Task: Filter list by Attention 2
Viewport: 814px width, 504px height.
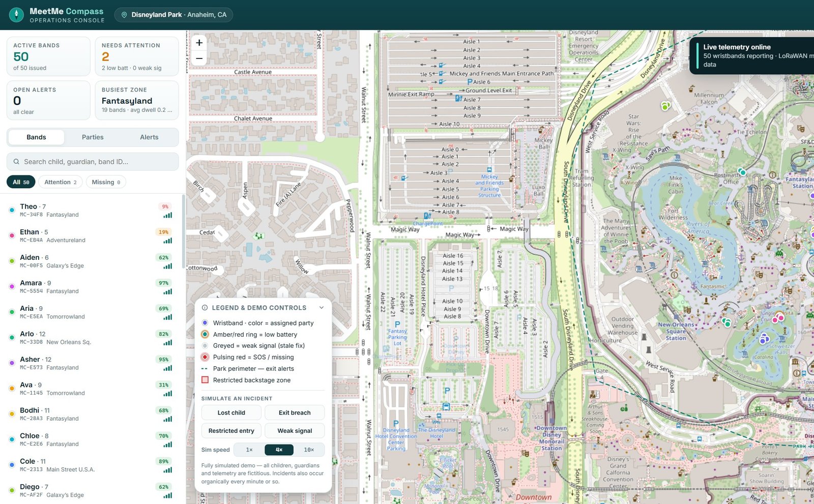Action: click(x=60, y=182)
